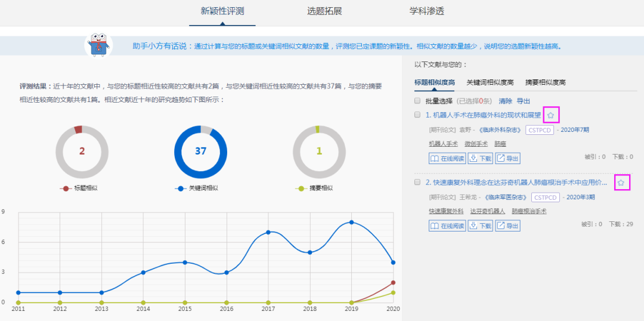The width and height of the screenshot is (644, 321).
Task: Click the blue 37 keyword donut chart
Action: [201, 151]
